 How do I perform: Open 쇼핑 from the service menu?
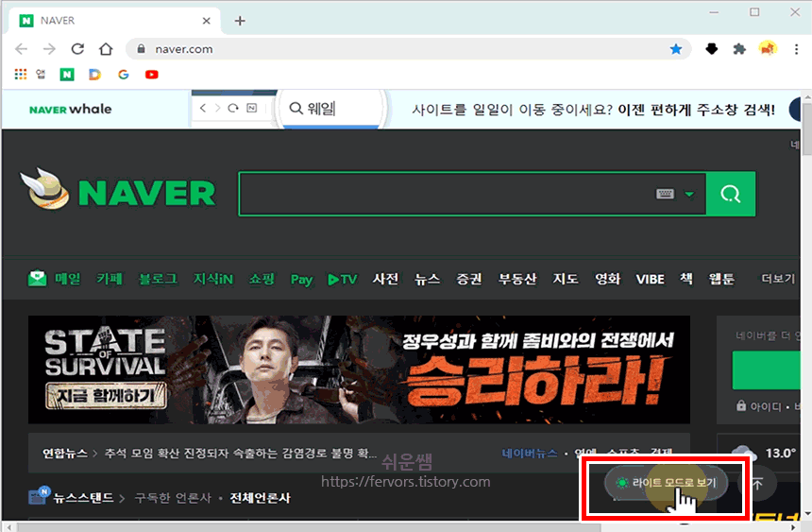[262, 279]
